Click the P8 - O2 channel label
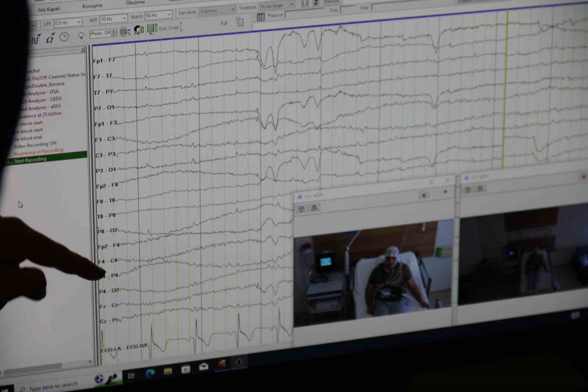 [108, 231]
